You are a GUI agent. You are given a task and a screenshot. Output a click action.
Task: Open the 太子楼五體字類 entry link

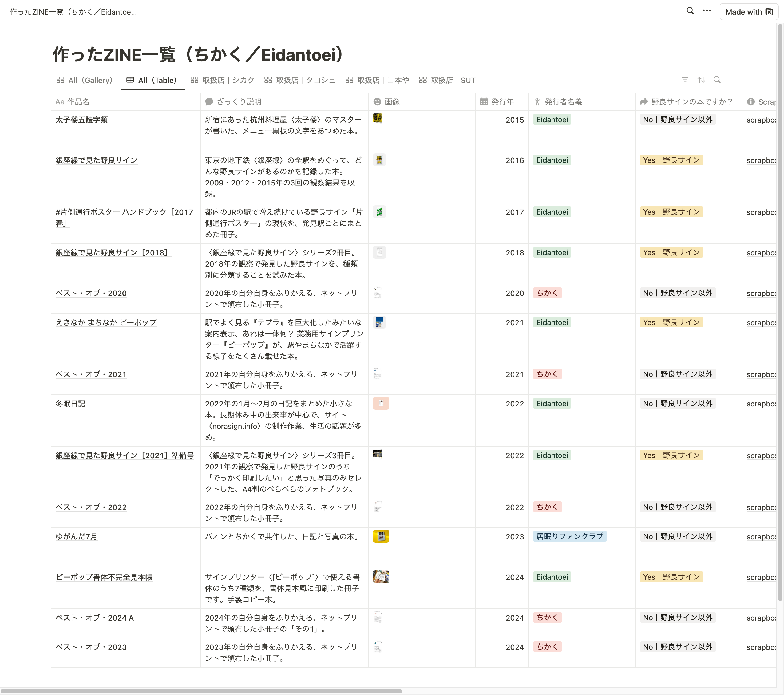(82, 120)
